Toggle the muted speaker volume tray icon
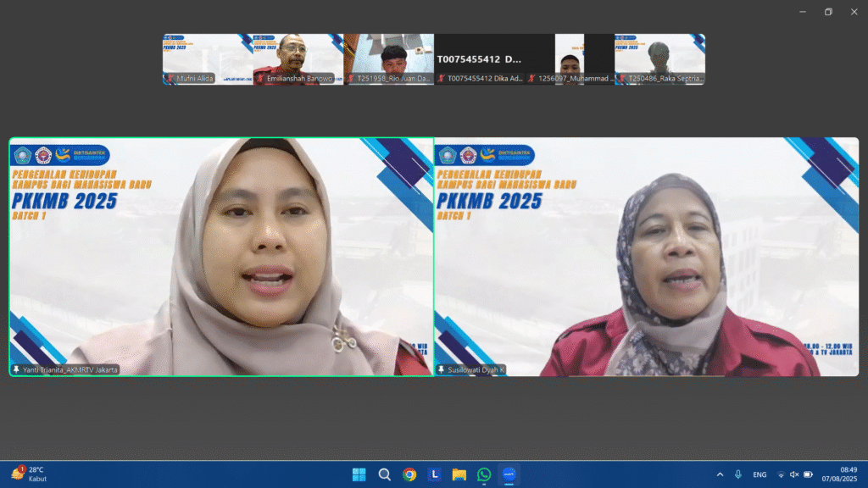This screenshot has width=868, height=488. (794, 474)
